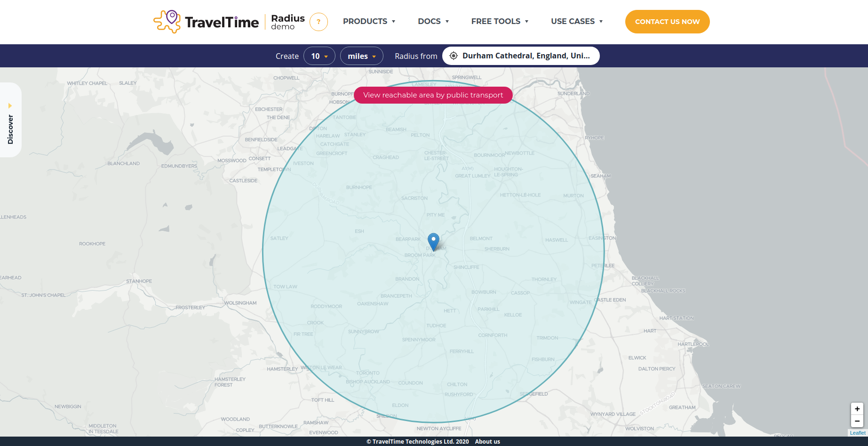Open the miles unit dropdown
868x446 pixels.
tap(362, 56)
